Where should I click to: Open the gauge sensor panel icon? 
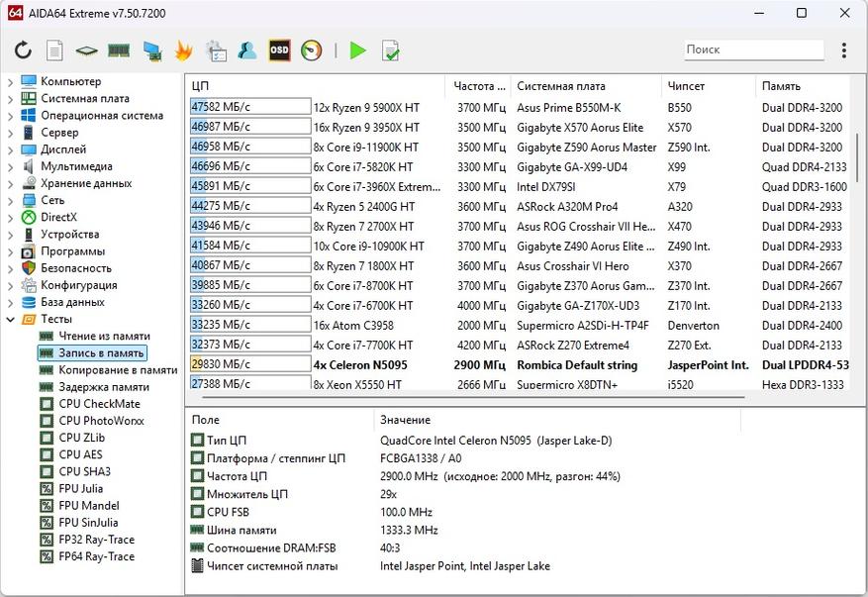pos(311,50)
